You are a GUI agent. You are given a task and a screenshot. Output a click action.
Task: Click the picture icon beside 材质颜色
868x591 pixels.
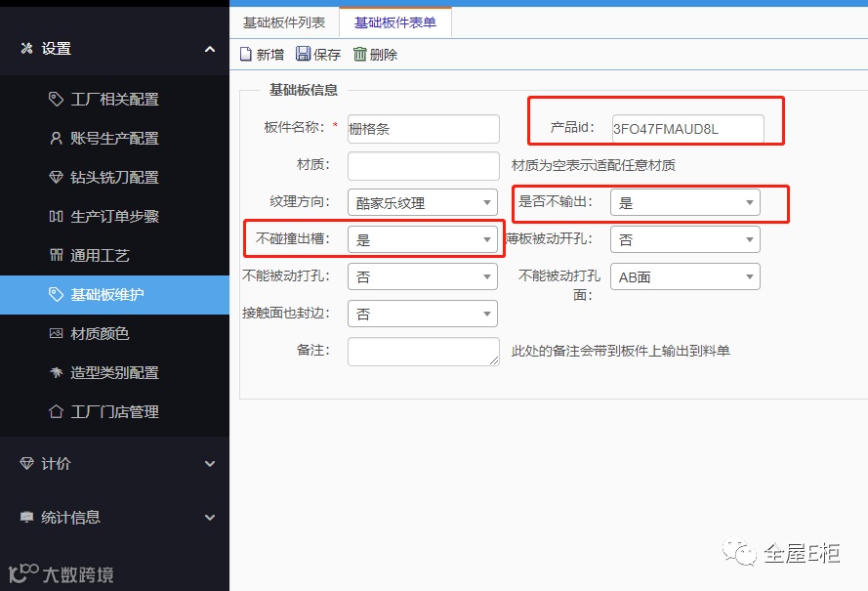coord(56,333)
